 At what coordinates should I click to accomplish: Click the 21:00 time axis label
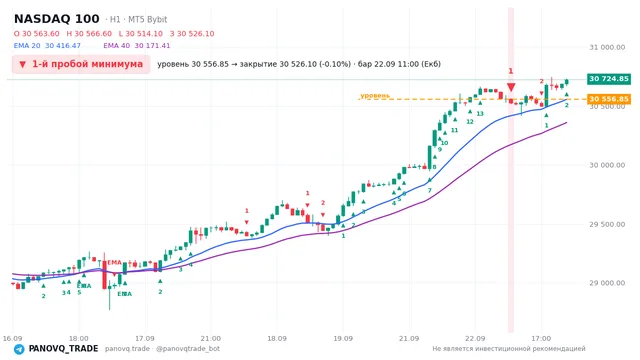tap(211, 339)
